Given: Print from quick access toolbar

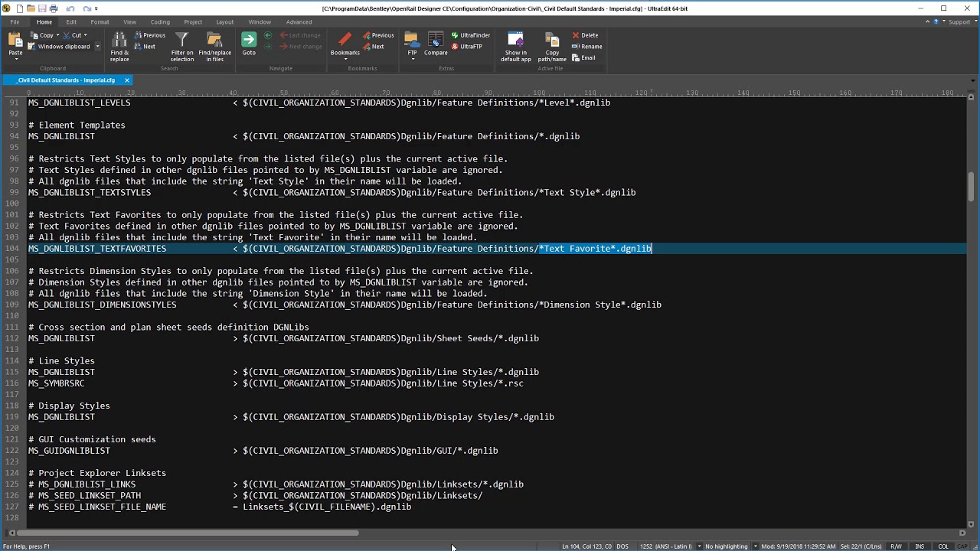Looking at the screenshot, I should tap(53, 8).
